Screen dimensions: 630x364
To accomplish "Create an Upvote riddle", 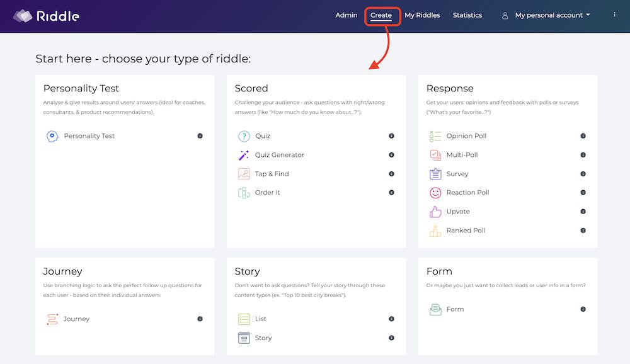I will (x=458, y=212).
